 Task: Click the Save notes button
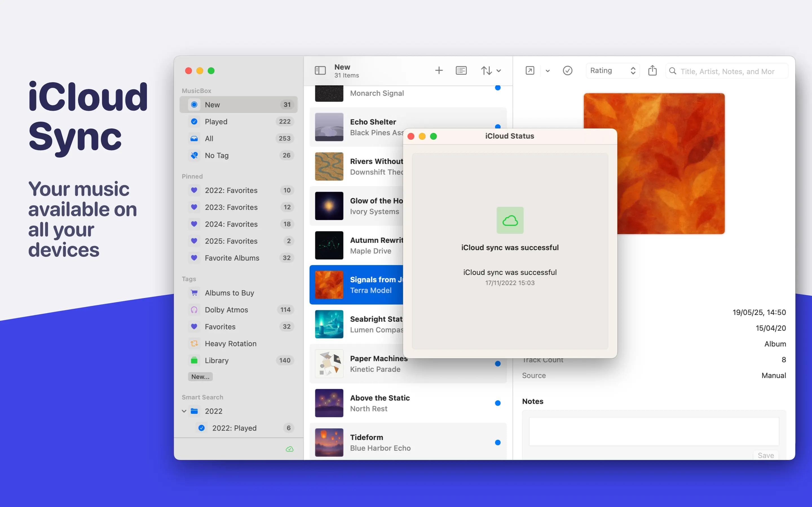765,455
